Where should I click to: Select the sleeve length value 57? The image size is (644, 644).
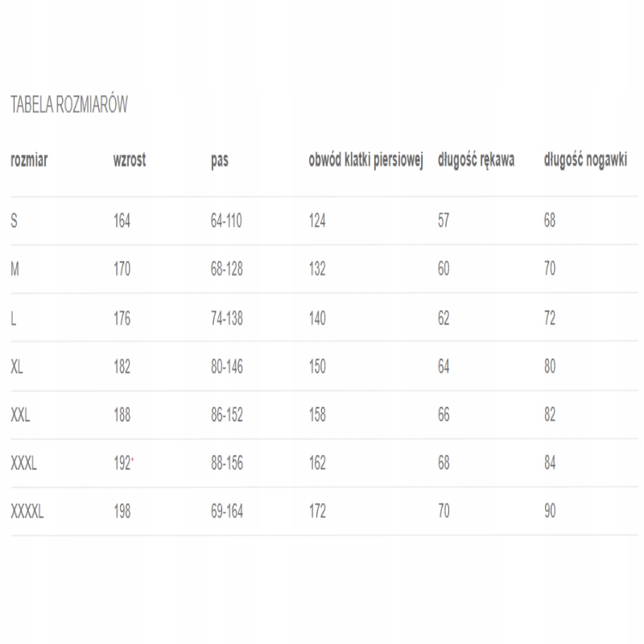coord(444,221)
